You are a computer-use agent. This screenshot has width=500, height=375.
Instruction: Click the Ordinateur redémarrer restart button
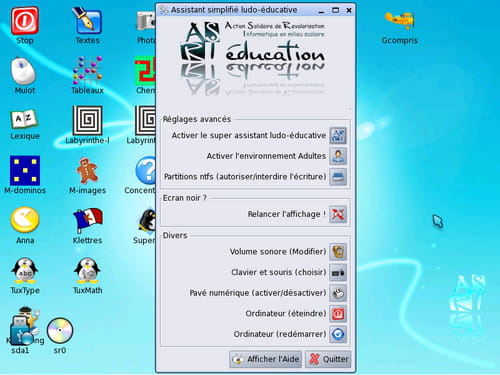(x=338, y=334)
